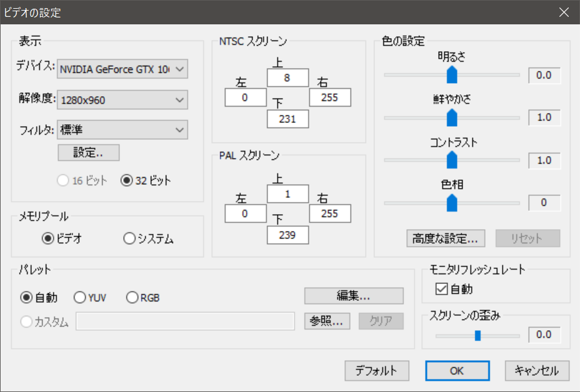Click the スクリーンの歪み slider thumb
Screen dimensions: 580x392
click(x=477, y=335)
